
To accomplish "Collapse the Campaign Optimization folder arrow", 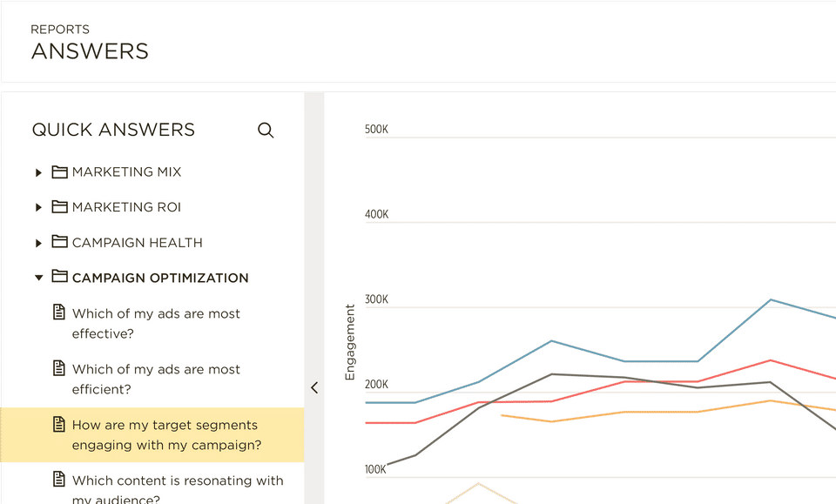I will (38, 278).
